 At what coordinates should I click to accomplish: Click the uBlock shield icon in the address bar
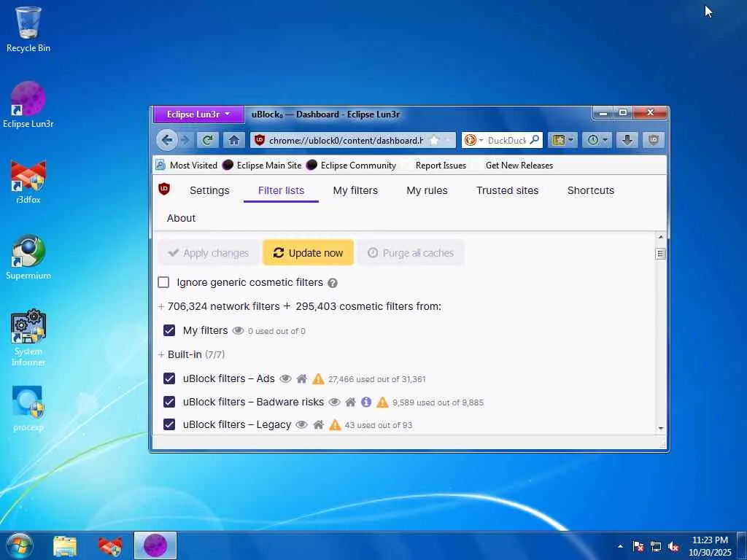point(260,140)
